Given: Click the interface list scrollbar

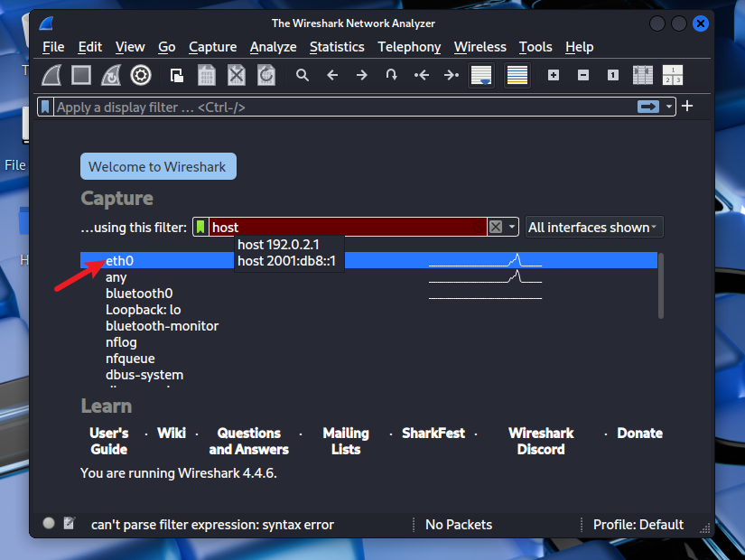Looking at the screenshot, I should [660, 285].
